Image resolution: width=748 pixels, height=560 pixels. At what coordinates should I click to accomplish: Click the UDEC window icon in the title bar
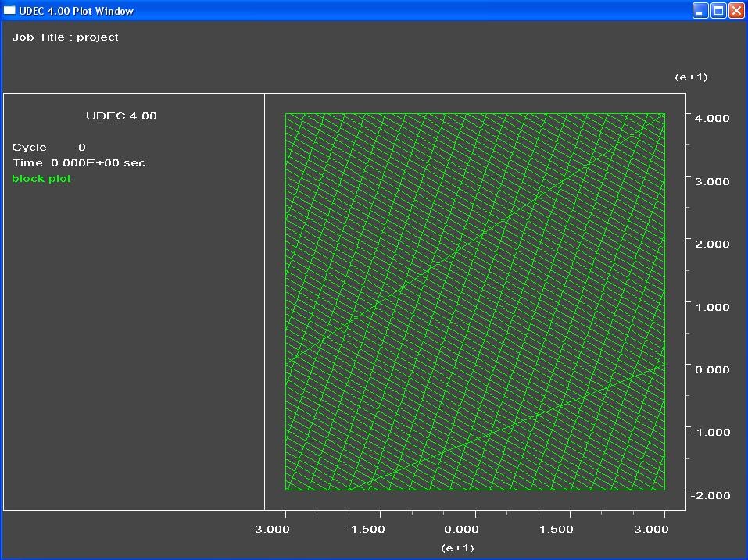click(9, 10)
